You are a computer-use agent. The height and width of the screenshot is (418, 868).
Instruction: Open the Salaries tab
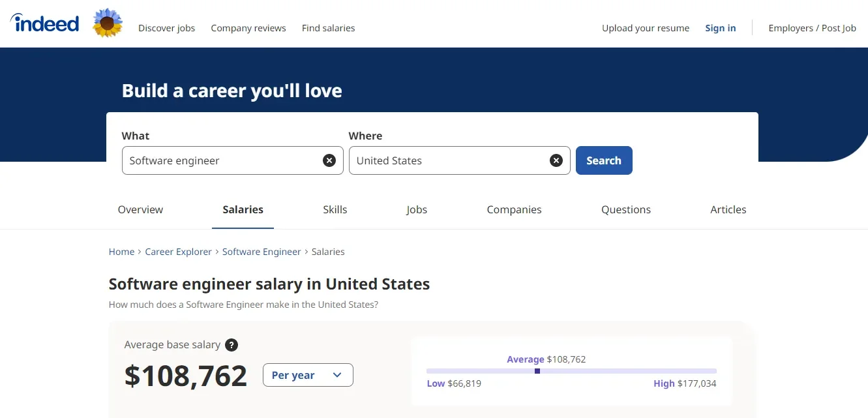[243, 209]
